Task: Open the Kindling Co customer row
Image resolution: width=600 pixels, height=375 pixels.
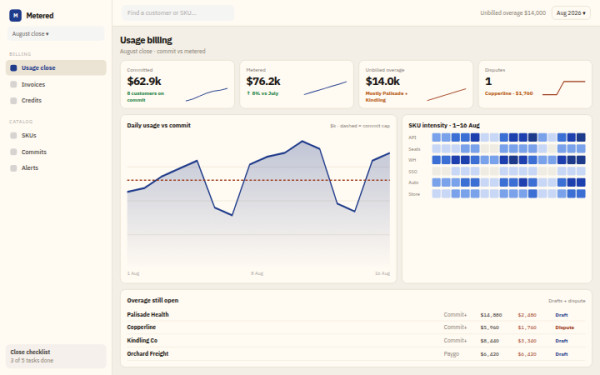Action: tap(356, 340)
